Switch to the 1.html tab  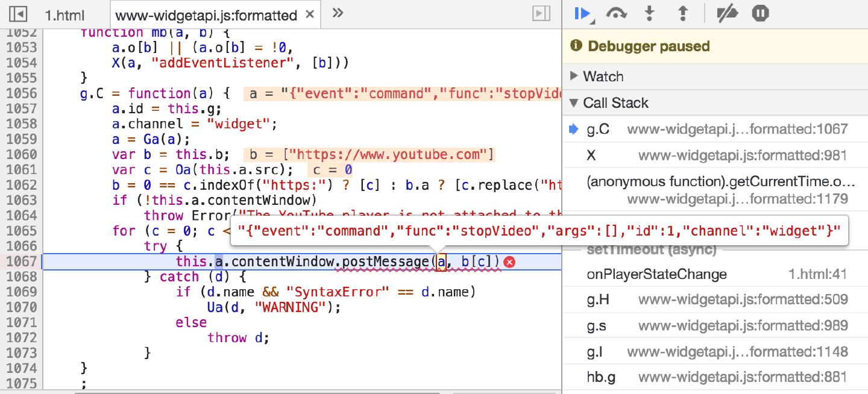pyautogui.click(x=65, y=15)
